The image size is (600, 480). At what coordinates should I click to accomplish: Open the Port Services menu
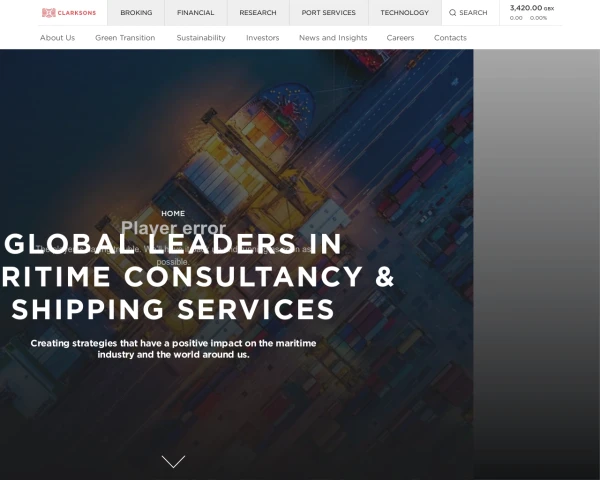pyautogui.click(x=329, y=13)
